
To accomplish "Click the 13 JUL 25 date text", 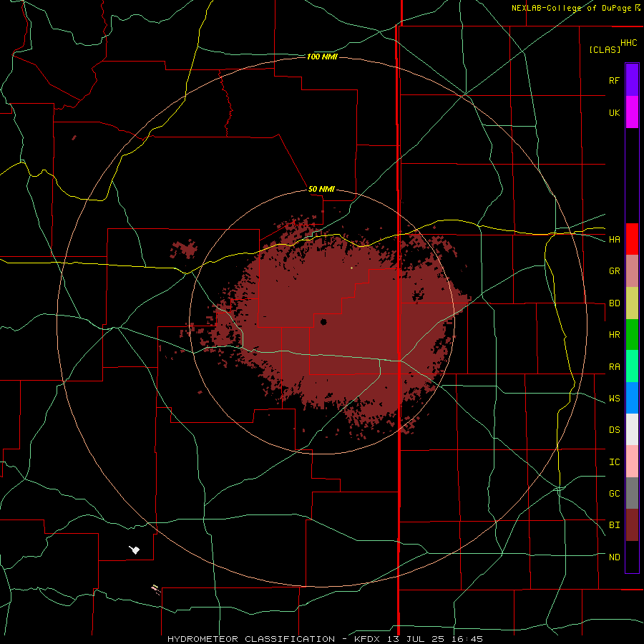I will 415,639.
